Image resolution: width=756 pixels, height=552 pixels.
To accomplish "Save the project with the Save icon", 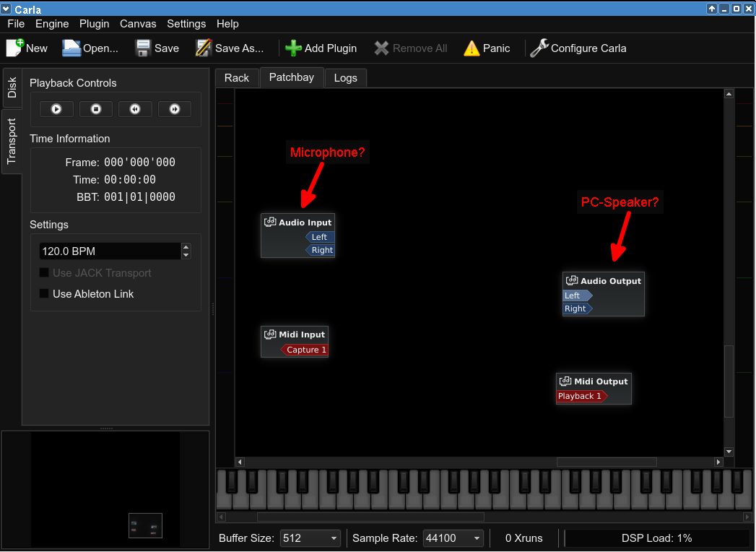I will coord(142,48).
